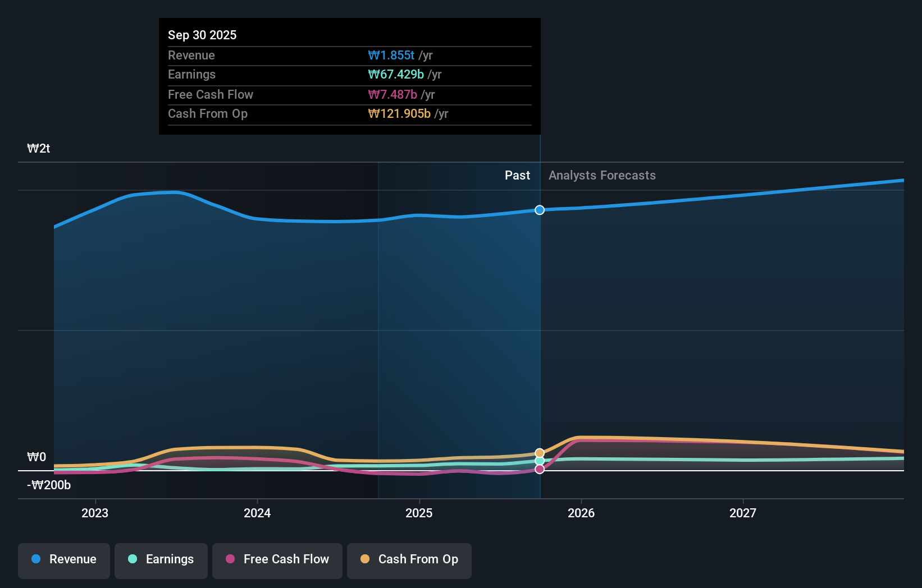Click the Cash From Op legend button

(409, 560)
